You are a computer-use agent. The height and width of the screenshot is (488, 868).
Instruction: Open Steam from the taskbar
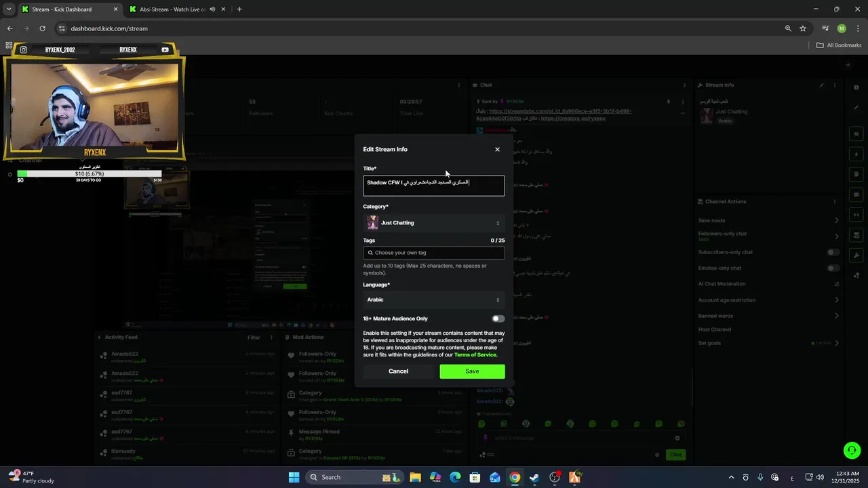pos(535,477)
